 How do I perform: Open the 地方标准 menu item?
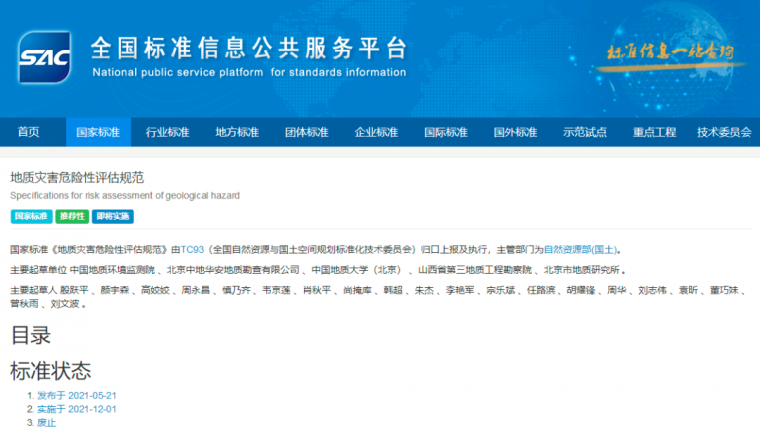tap(237, 132)
